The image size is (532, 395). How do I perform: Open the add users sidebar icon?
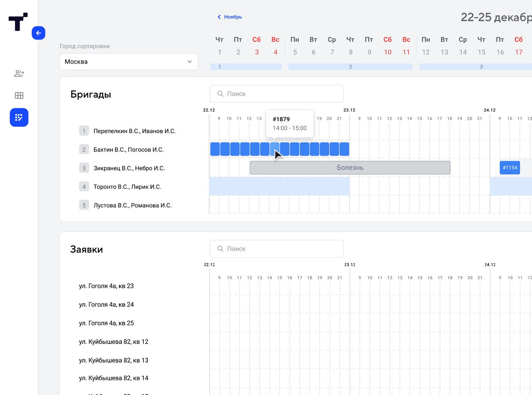point(19,74)
